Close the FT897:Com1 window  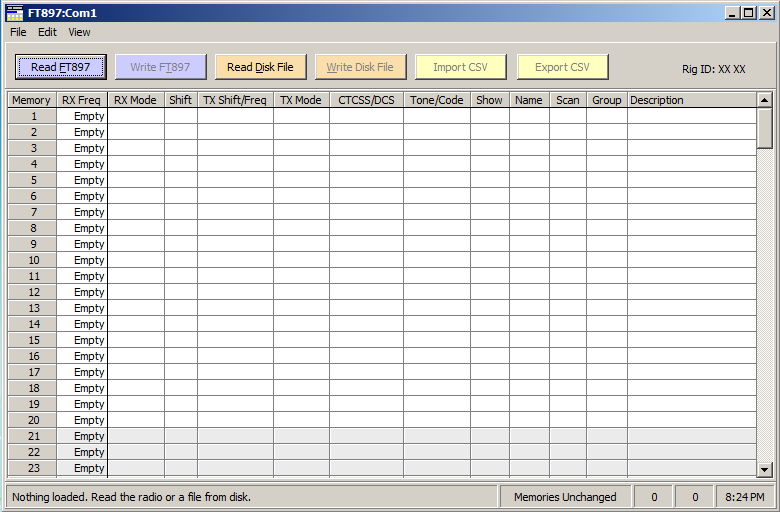pos(767,13)
